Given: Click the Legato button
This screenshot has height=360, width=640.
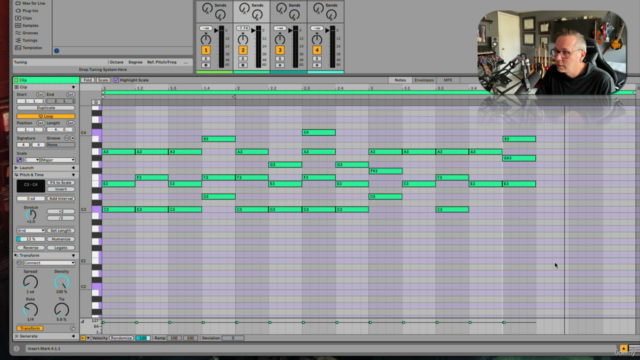Looking at the screenshot, I should (61, 248).
